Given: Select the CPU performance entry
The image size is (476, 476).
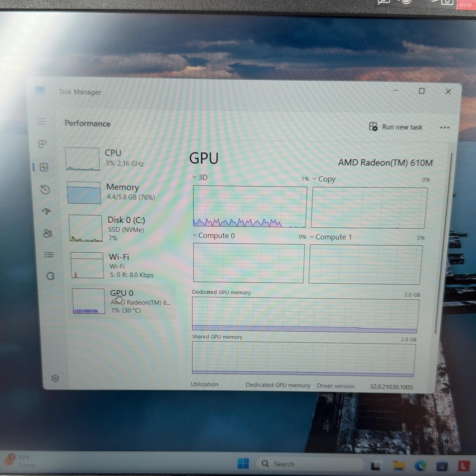Looking at the screenshot, I should point(119,159).
